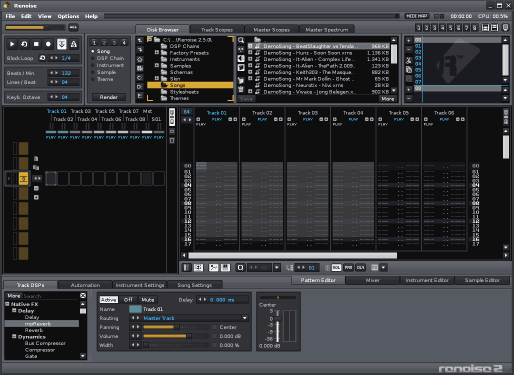The image size is (514, 375).
Task: Switch to the Master Spectrum tab
Action: [x=327, y=30]
